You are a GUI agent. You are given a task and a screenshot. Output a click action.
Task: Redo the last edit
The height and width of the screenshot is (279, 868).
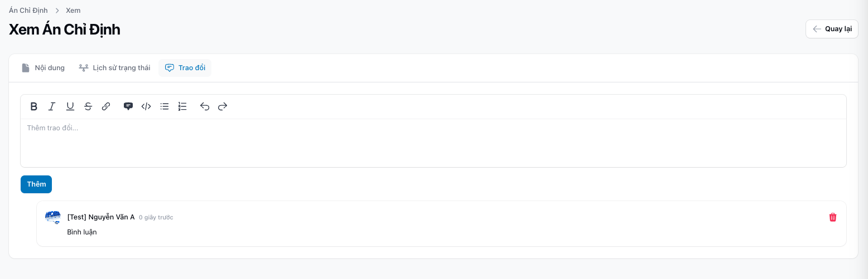pos(223,106)
